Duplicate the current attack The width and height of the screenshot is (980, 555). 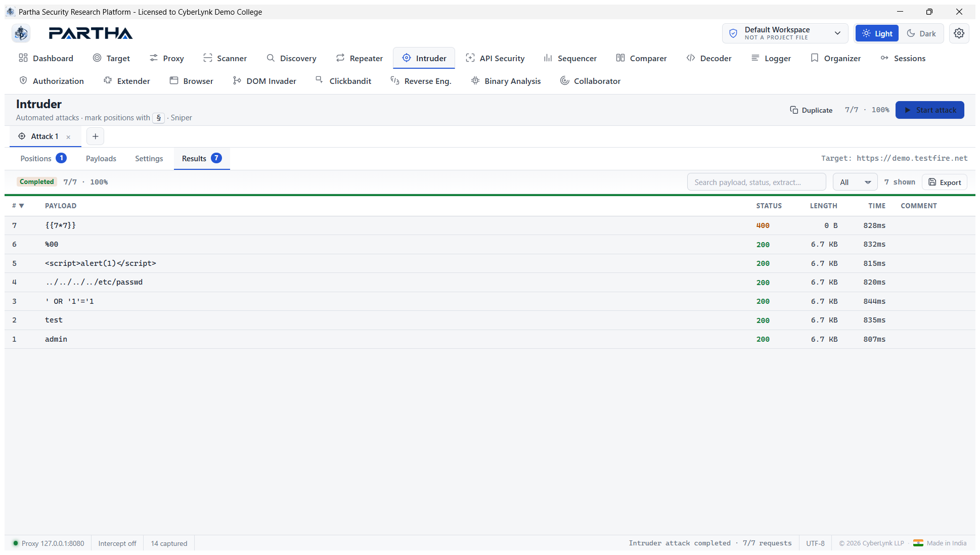click(811, 110)
